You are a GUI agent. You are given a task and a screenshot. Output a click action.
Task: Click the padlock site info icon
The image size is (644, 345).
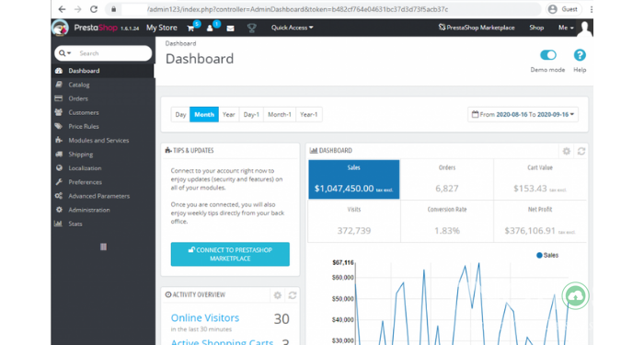[x=114, y=9]
